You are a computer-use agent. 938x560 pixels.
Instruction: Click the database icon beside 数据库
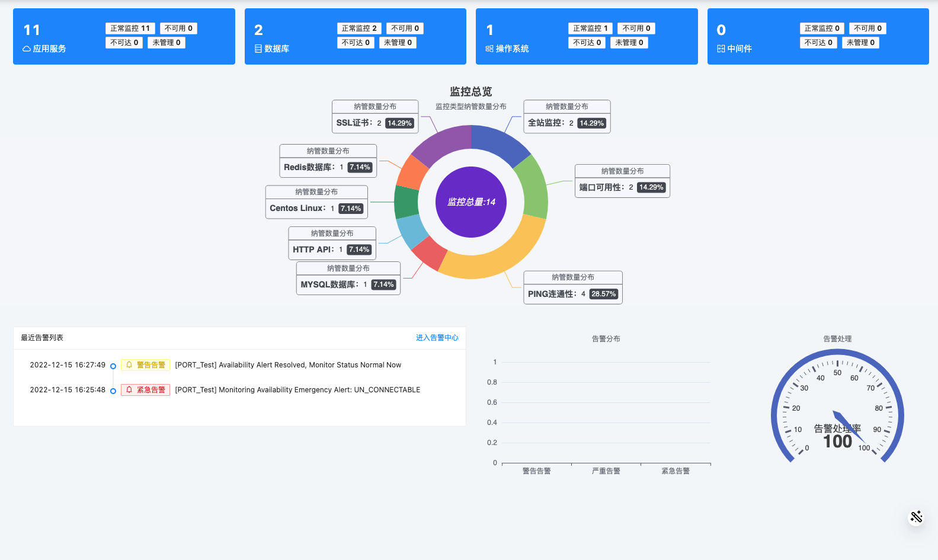258,49
